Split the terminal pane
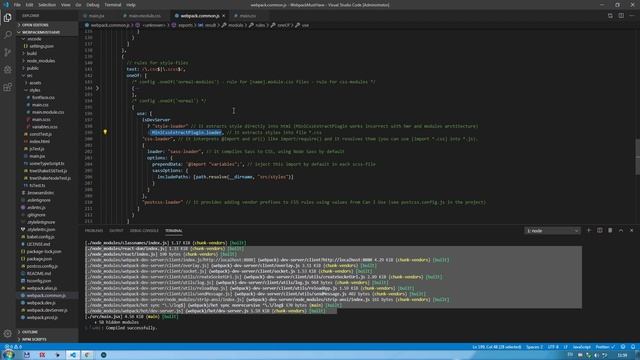The height and width of the screenshot is (360, 640). (600, 230)
